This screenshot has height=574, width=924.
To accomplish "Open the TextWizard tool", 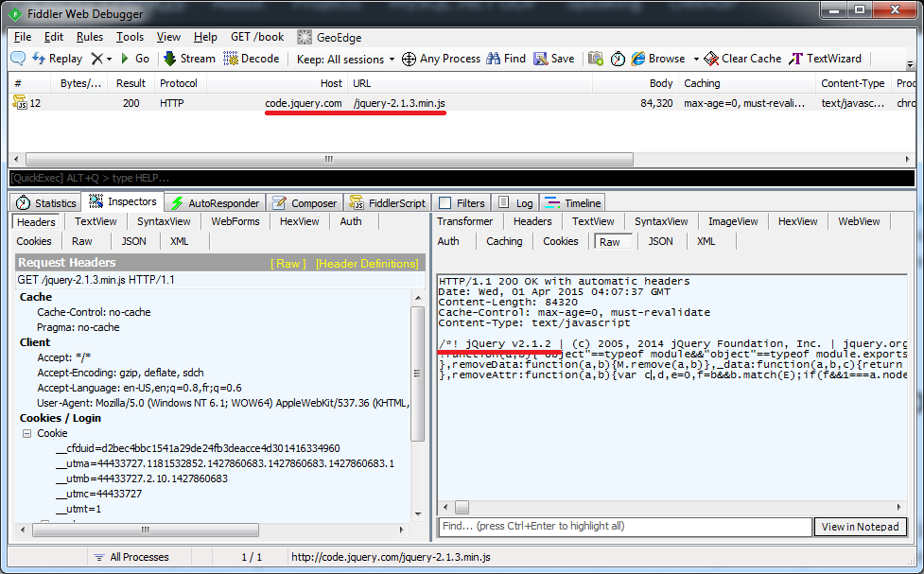I will [826, 59].
